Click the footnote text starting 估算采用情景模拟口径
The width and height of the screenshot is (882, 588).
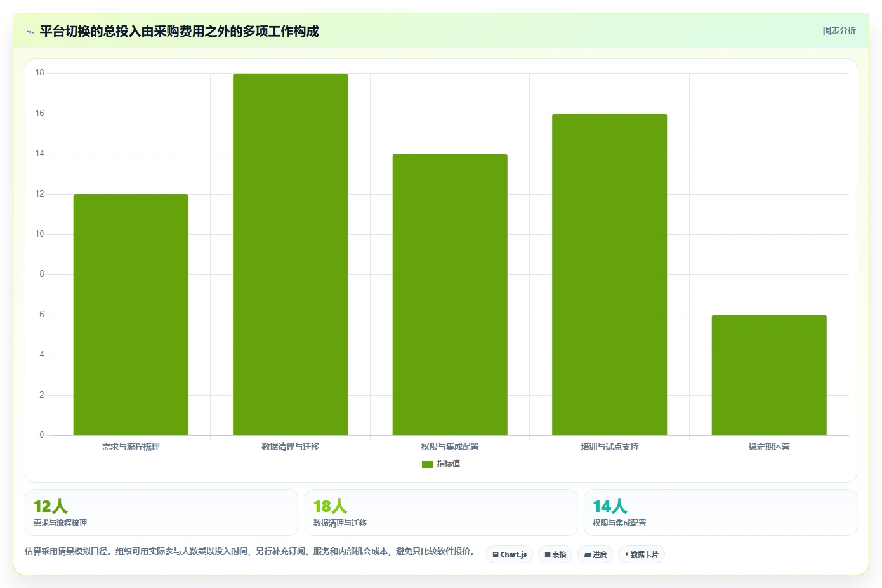[x=250, y=551]
